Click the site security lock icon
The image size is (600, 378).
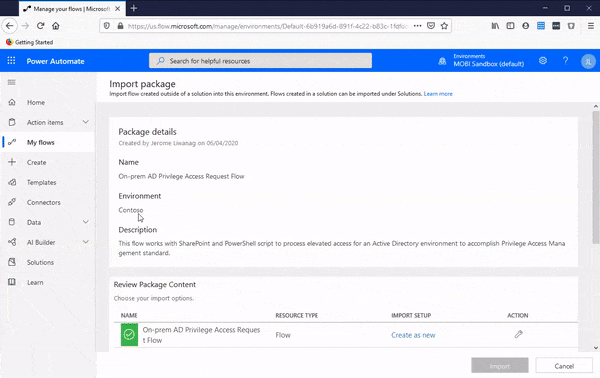pyautogui.click(x=120, y=26)
